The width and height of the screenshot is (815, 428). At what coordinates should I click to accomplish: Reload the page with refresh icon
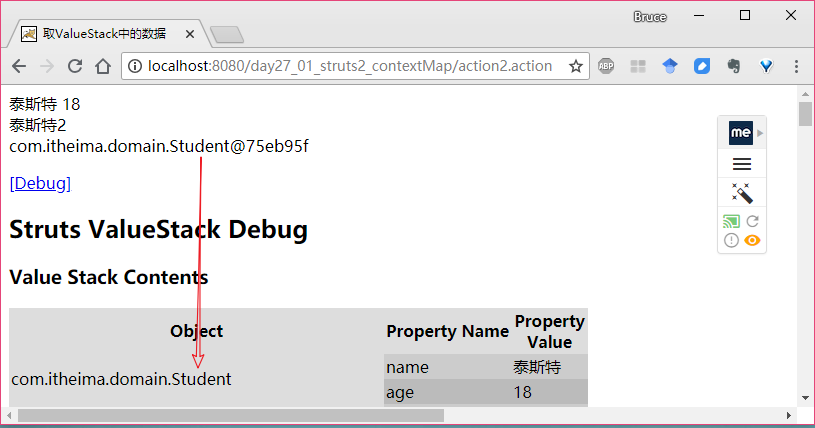[x=75, y=66]
